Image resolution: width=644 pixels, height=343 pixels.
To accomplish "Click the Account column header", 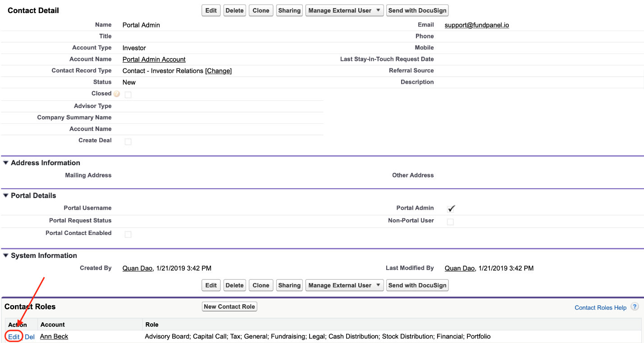I will [53, 325].
